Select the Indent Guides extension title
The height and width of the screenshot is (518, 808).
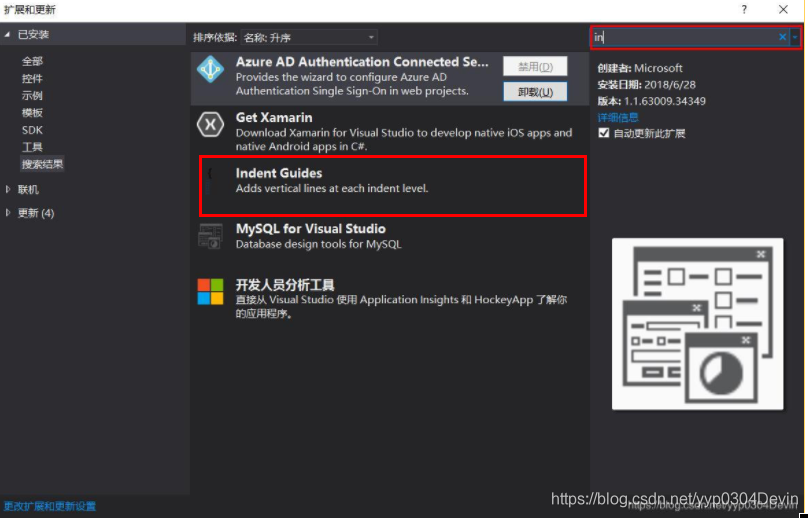tap(279, 173)
